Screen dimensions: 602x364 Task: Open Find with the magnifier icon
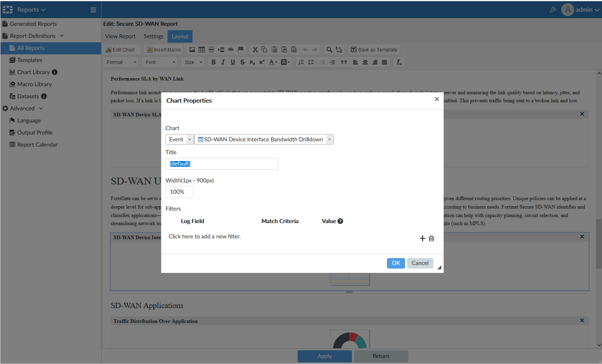(329, 50)
